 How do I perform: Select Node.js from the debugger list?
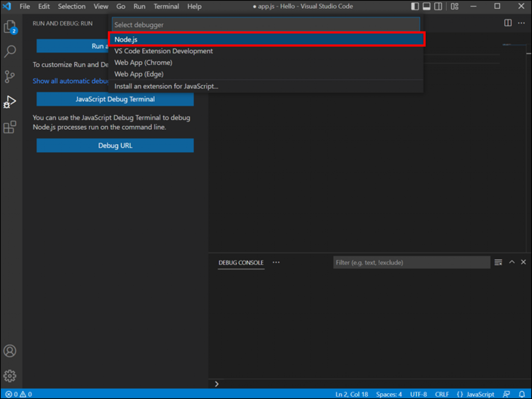(266, 39)
